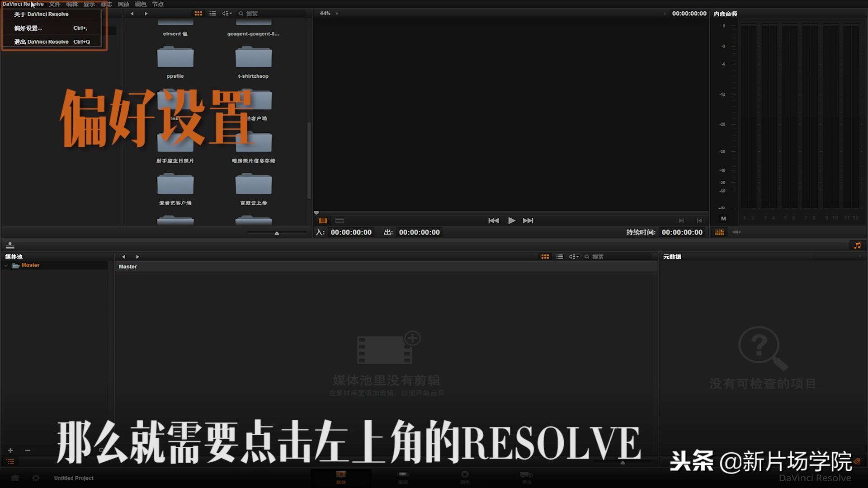This screenshot has height=488, width=868.
Task: Toggle the orange music note audio panel
Action: click(x=857, y=245)
